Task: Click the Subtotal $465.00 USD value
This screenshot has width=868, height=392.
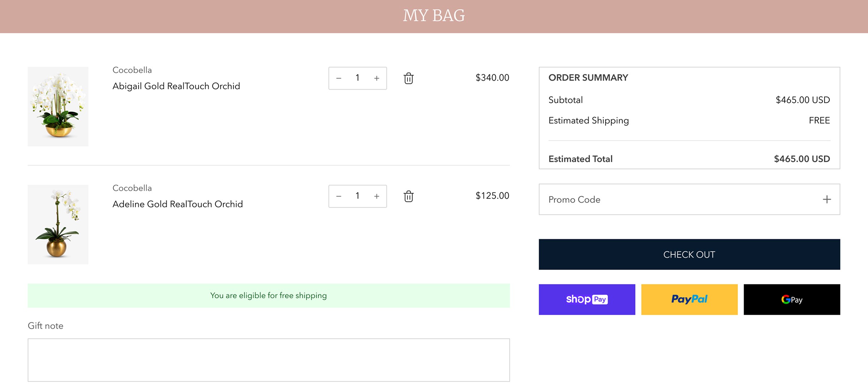Action: click(803, 100)
